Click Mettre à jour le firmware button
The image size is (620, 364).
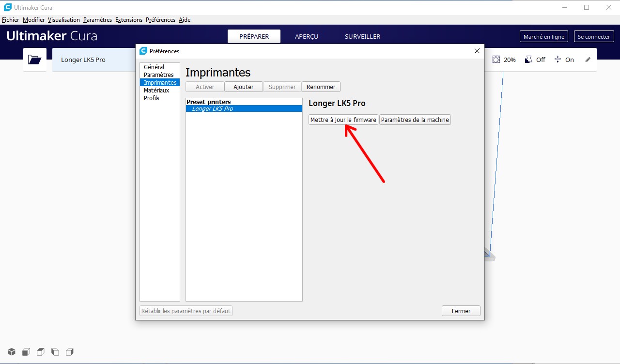(343, 120)
